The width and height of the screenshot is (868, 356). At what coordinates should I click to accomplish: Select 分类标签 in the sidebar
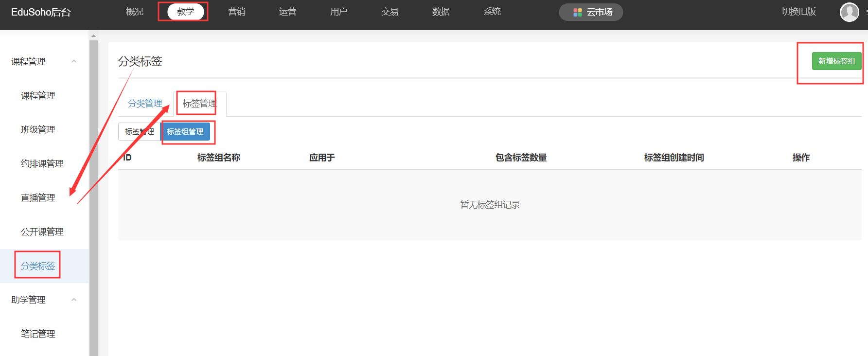point(38,266)
